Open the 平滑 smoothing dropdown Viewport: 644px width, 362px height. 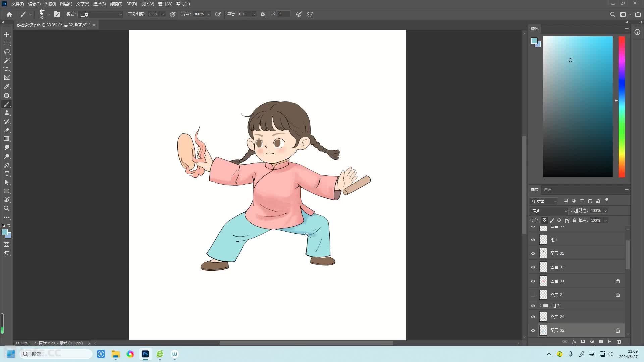[x=254, y=14]
